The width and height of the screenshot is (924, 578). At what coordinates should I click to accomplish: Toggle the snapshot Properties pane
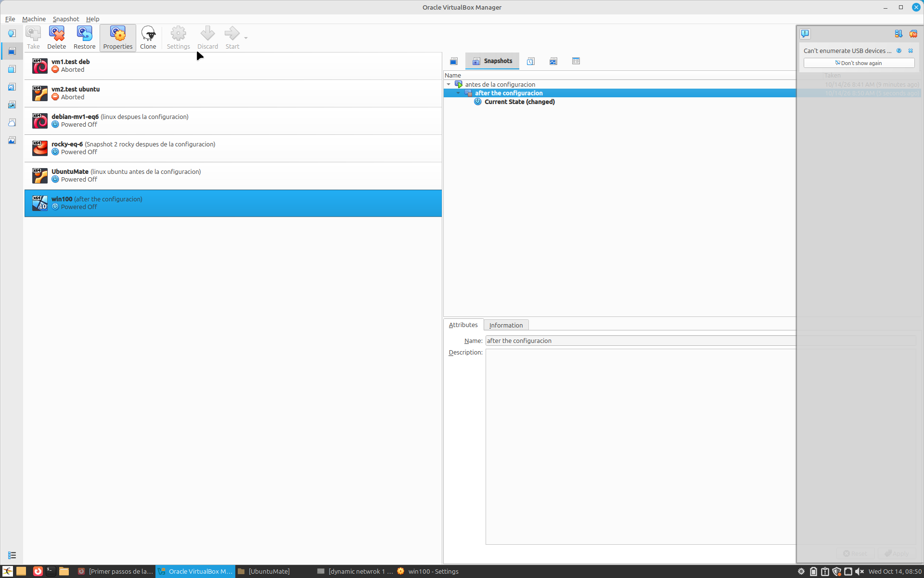[x=117, y=38]
